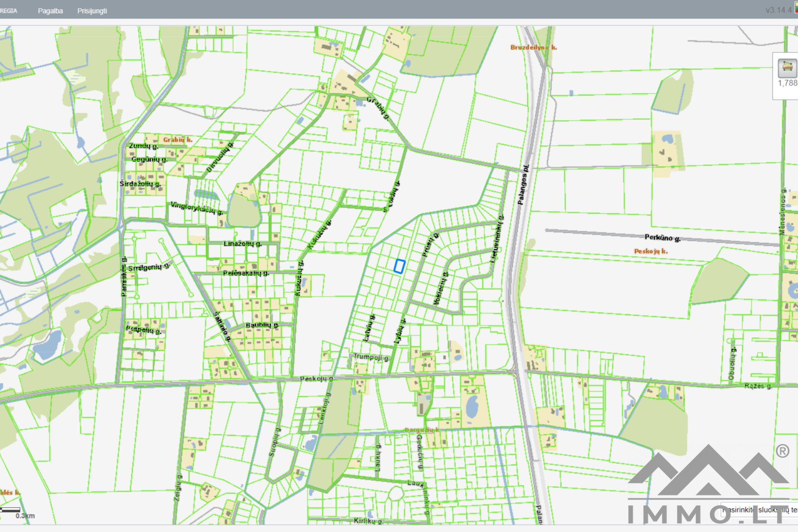Click the Suopių g. street label
798x532 pixels.
[275, 442]
